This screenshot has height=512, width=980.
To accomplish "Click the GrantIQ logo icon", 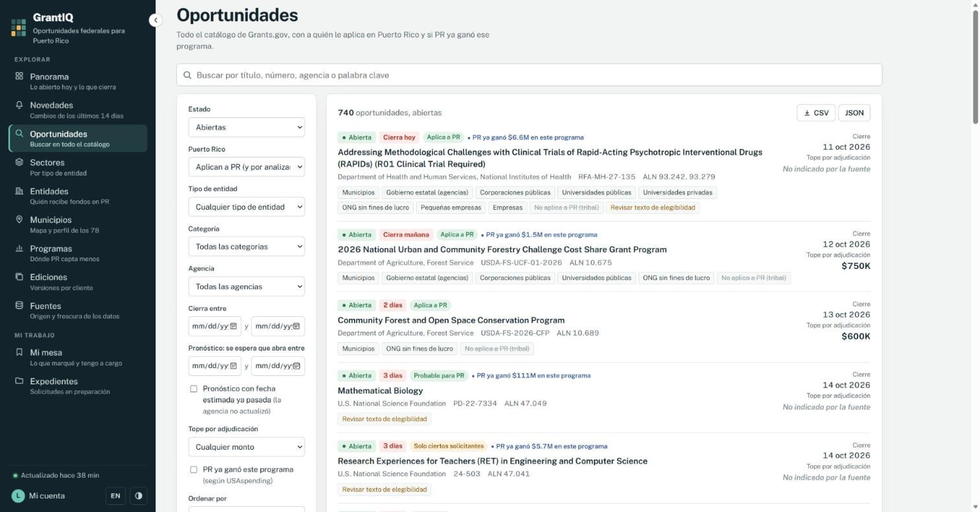I will (x=19, y=27).
